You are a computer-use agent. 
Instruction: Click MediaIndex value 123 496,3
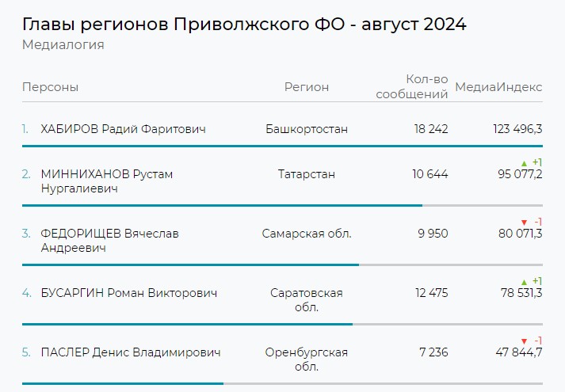click(506, 128)
